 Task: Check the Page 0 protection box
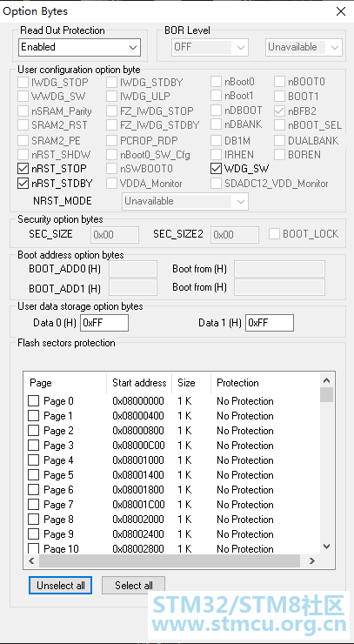pyautogui.click(x=33, y=401)
